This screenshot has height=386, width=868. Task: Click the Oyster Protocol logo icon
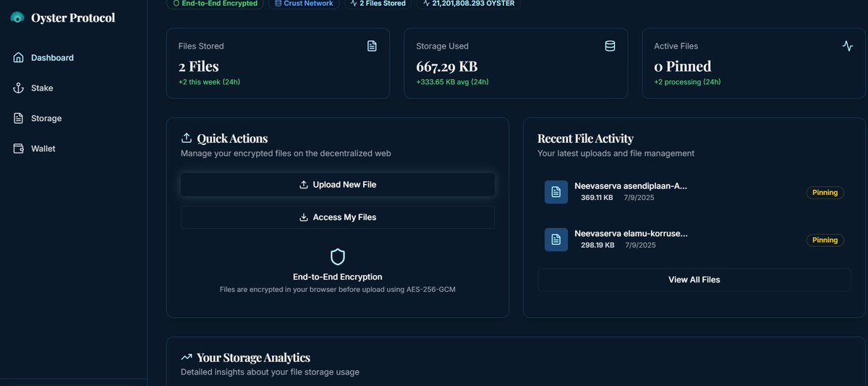click(x=17, y=17)
